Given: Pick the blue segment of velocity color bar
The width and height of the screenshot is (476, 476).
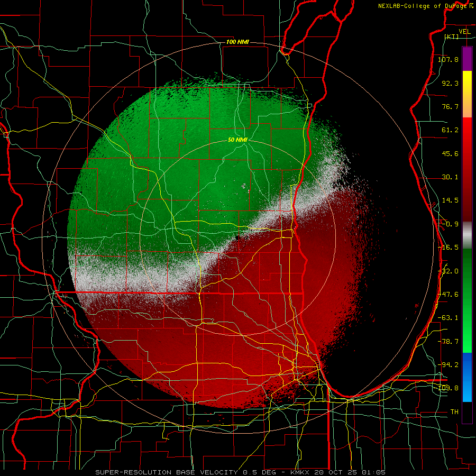Looking at the screenshot, I should [x=467, y=377].
